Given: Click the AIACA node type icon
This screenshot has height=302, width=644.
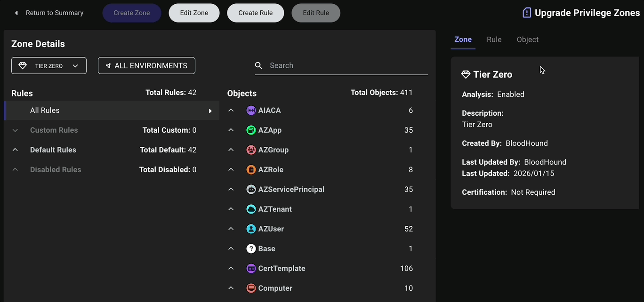Looking at the screenshot, I should [251, 111].
